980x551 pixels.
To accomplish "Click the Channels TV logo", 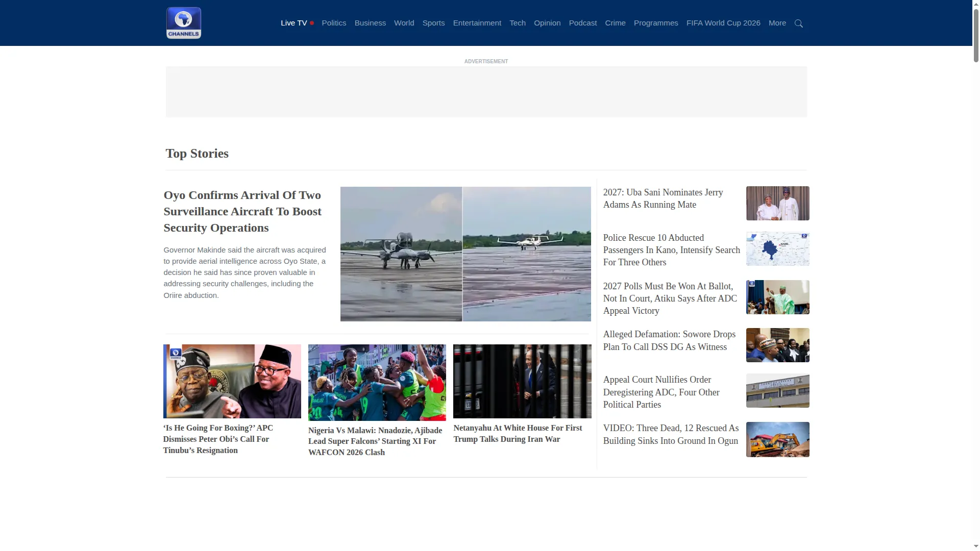I will (x=183, y=23).
